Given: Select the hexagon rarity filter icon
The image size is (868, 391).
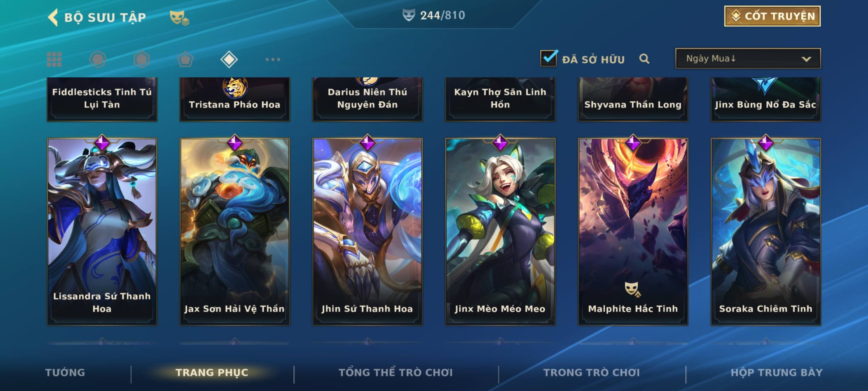Looking at the screenshot, I should (141, 59).
